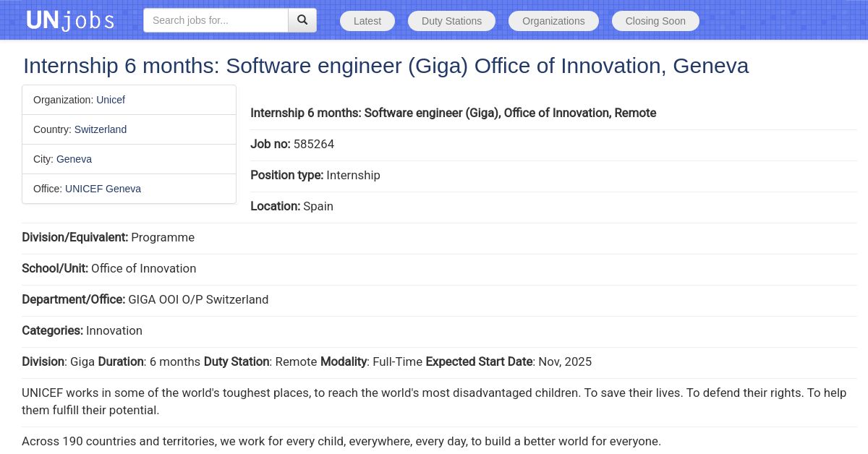Click the Geneva city link
This screenshot has height=454, width=868.
click(x=74, y=159)
